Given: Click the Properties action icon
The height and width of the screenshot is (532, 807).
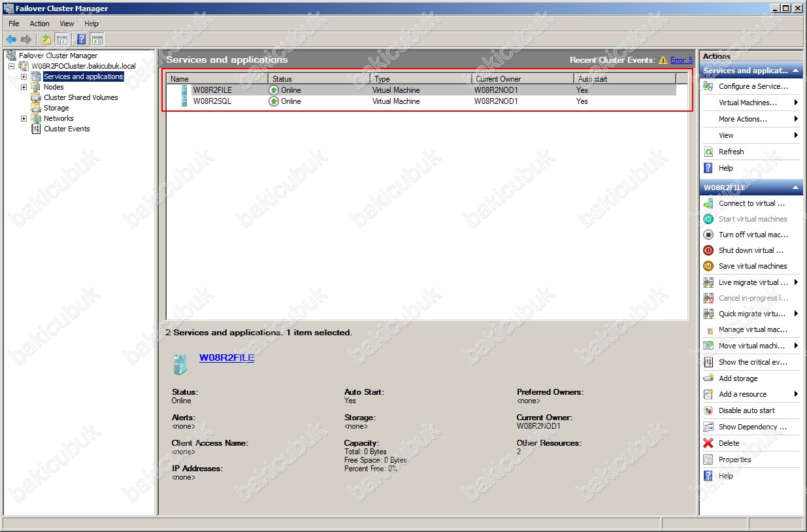Looking at the screenshot, I should click(708, 459).
